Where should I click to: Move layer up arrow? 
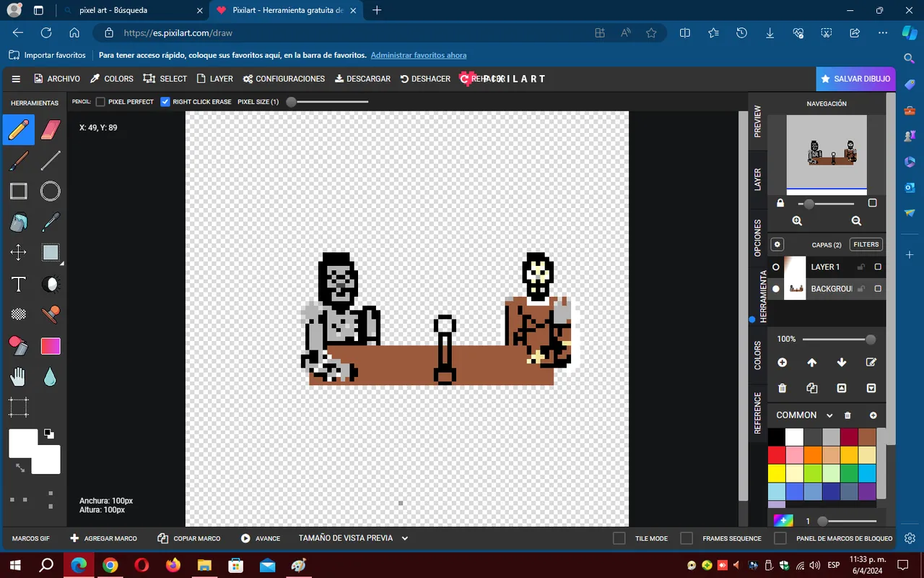(812, 363)
